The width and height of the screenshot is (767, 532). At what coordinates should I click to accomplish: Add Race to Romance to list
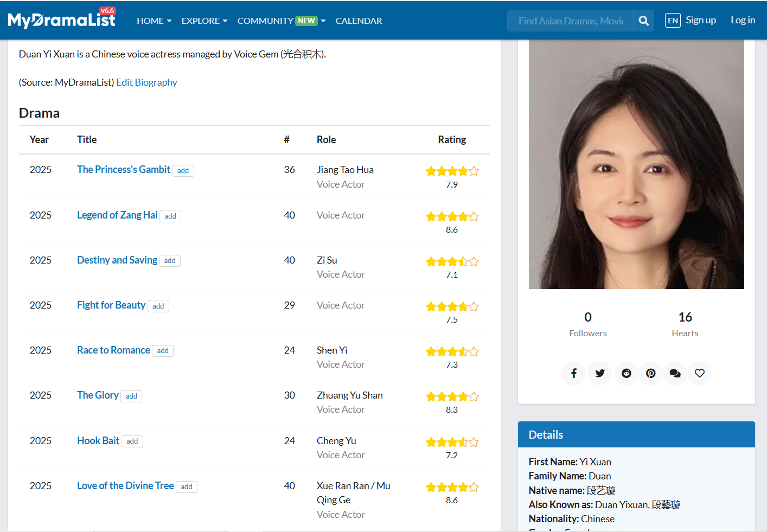pyautogui.click(x=163, y=351)
